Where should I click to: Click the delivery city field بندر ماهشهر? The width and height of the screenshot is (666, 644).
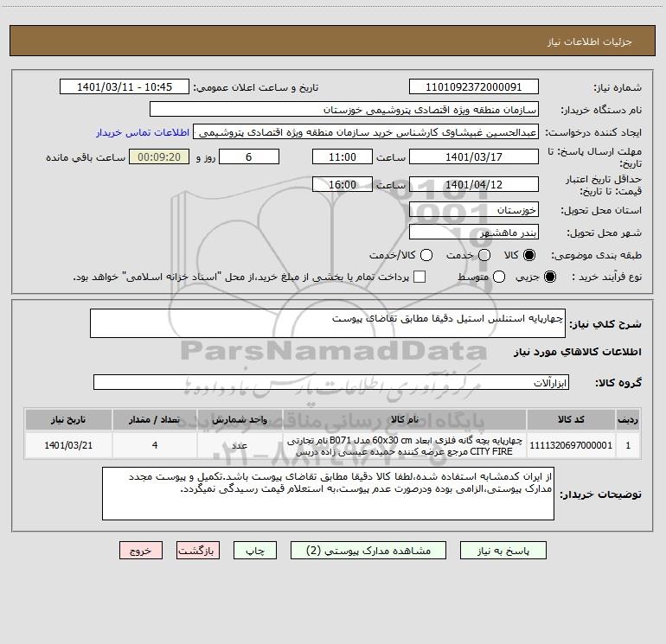[474, 233]
